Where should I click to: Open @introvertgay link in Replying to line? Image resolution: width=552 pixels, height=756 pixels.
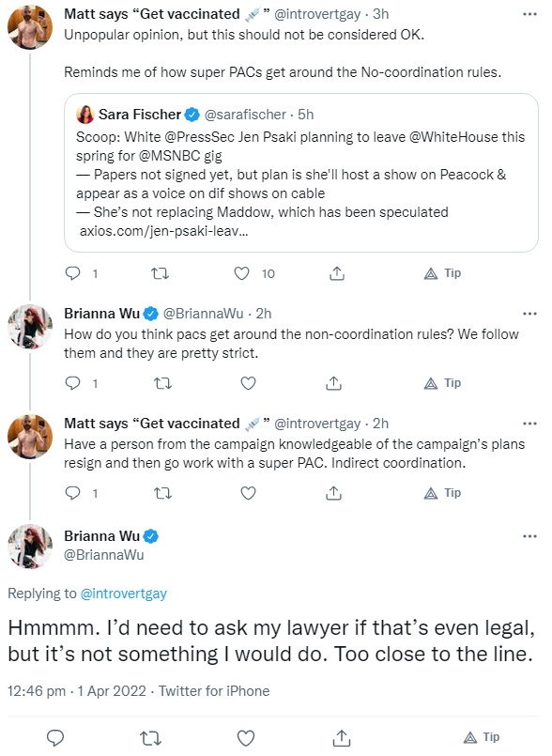point(123,594)
